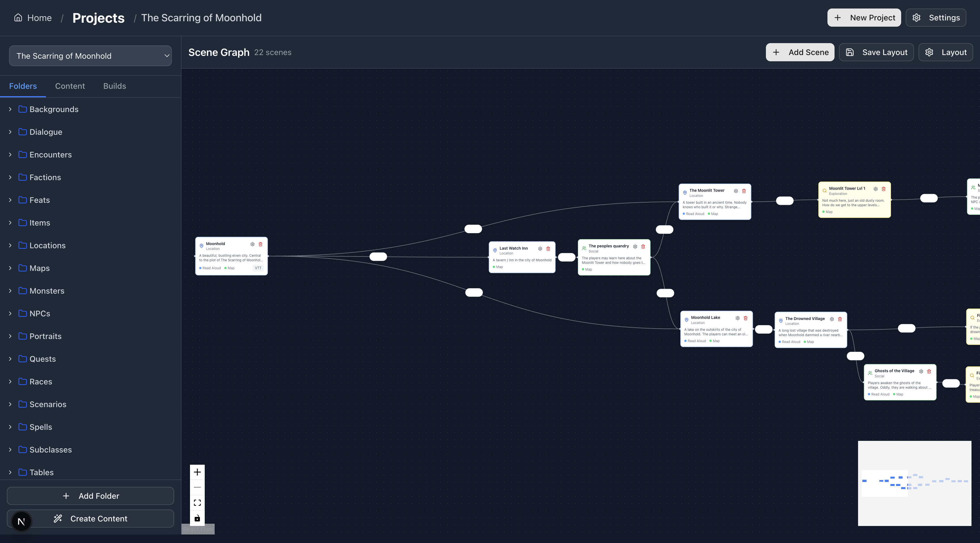
Task: Click the zoom in plus control
Action: coord(197,472)
